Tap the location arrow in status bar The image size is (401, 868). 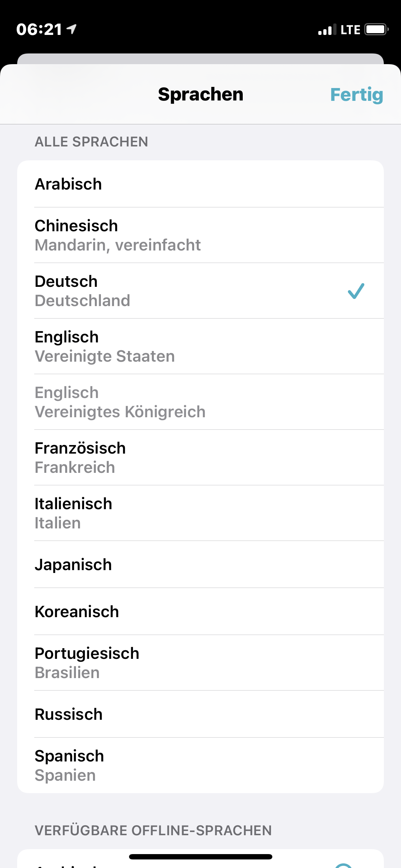coord(72,29)
